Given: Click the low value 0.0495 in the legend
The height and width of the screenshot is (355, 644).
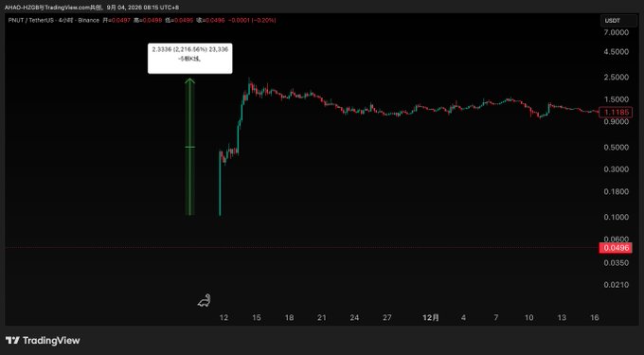Looking at the screenshot, I should (x=183, y=20).
